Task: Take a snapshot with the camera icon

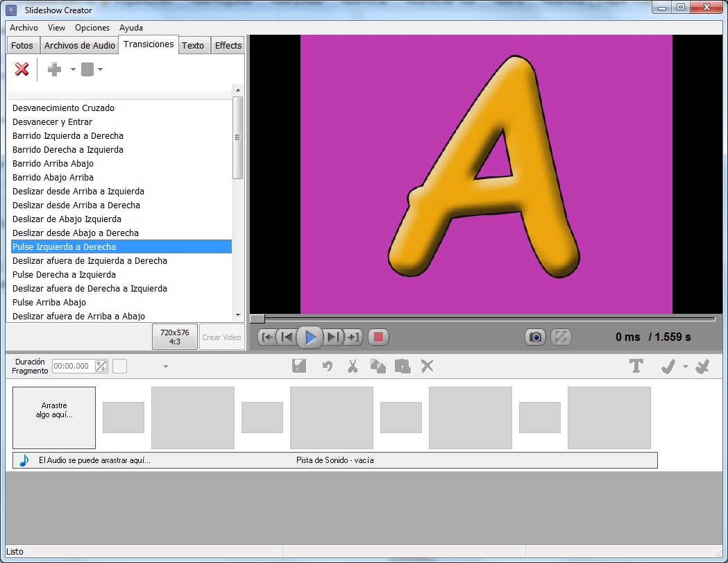Action: click(535, 337)
